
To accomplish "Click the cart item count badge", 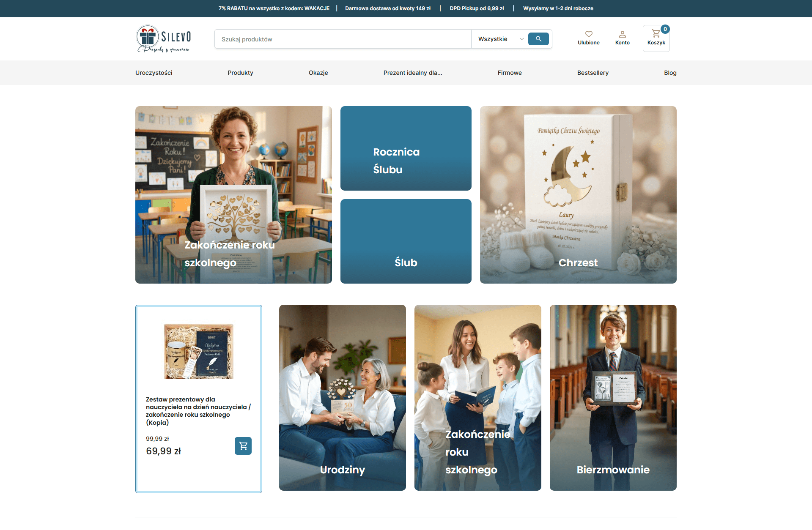I will click(x=665, y=29).
